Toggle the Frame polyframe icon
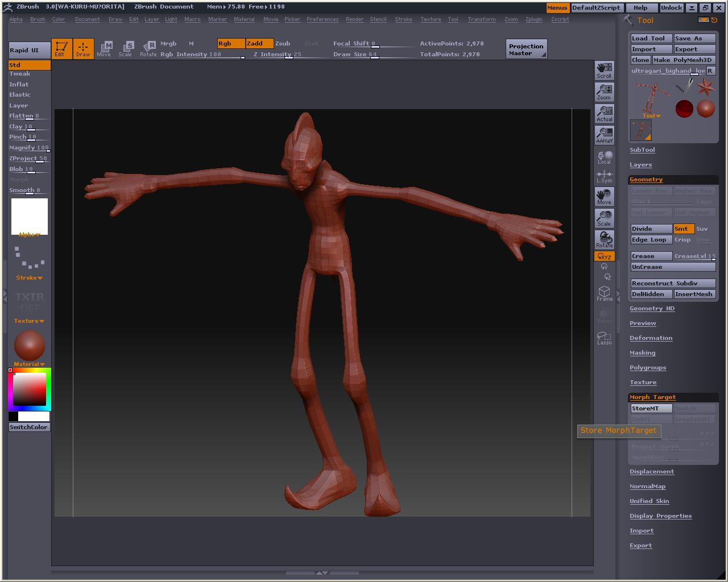This screenshot has width=728, height=582. pyautogui.click(x=604, y=293)
